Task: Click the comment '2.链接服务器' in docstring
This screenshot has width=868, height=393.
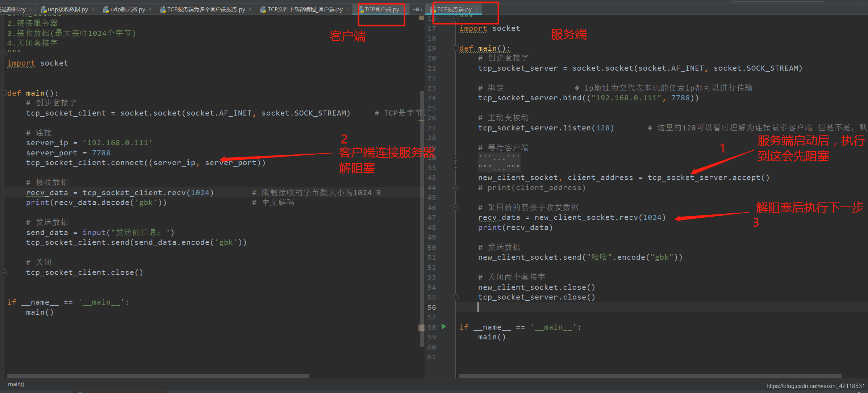Action: [x=33, y=23]
